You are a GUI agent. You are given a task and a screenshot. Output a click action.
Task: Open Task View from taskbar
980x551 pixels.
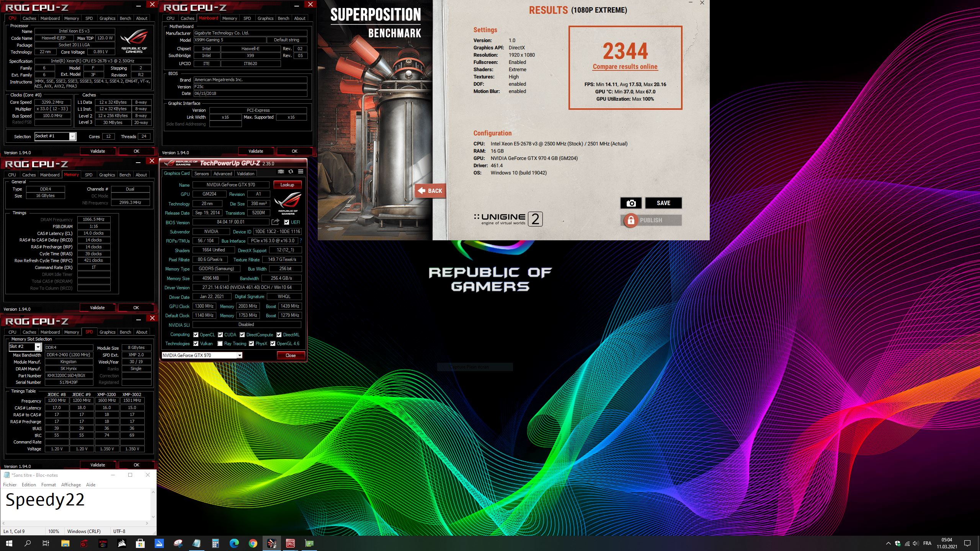point(46,543)
